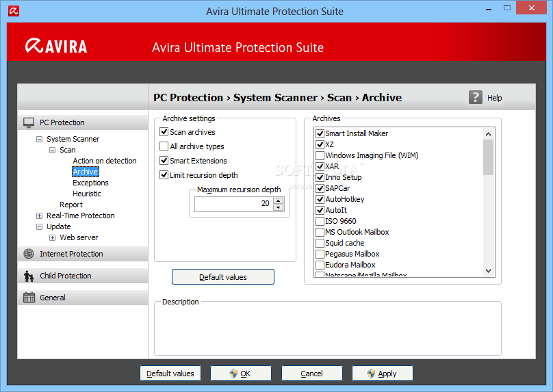
Task: Click the recursion depth input field
Action: [x=234, y=204]
